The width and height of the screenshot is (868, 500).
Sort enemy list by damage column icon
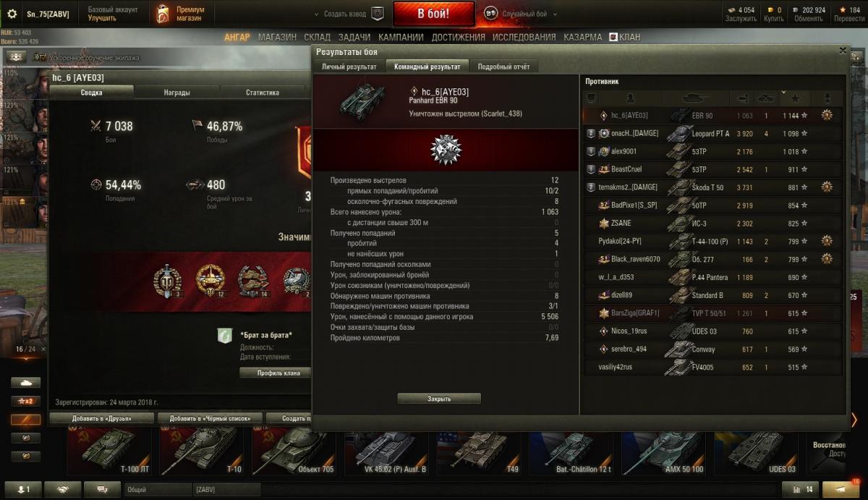tap(743, 98)
